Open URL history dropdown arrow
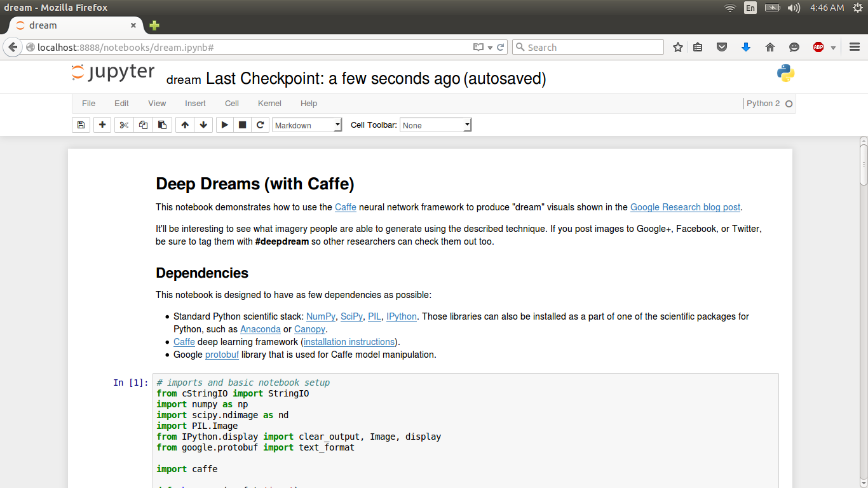This screenshot has height=488, width=868. [x=489, y=47]
